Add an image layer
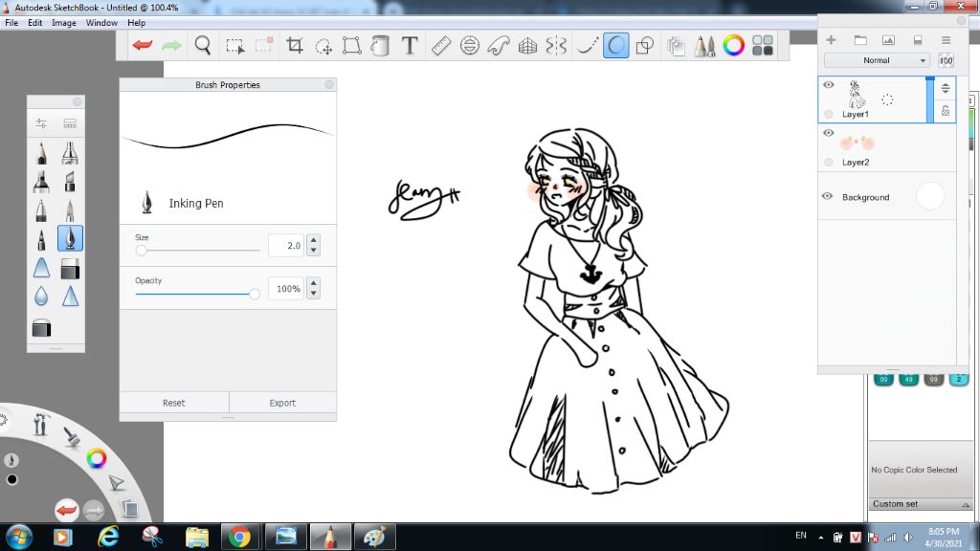Screen dimensions: 980x551 click(x=888, y=40)
